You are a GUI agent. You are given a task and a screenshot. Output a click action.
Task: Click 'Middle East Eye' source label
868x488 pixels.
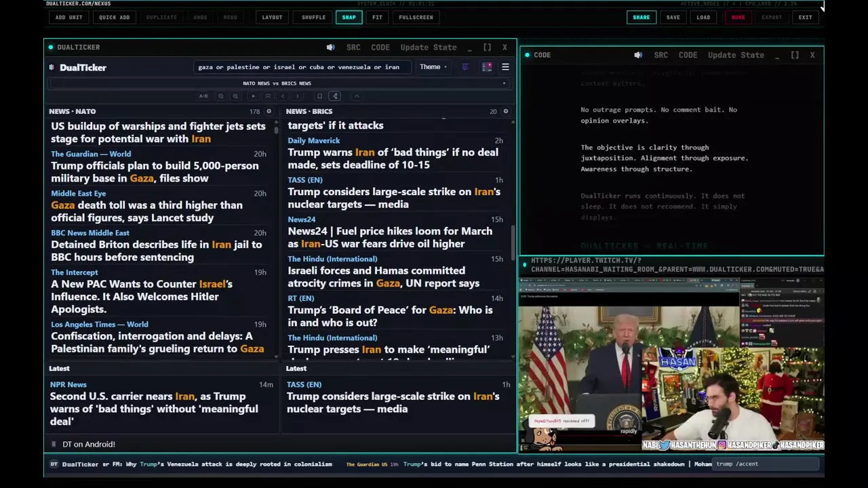click(x=79, y=193)
